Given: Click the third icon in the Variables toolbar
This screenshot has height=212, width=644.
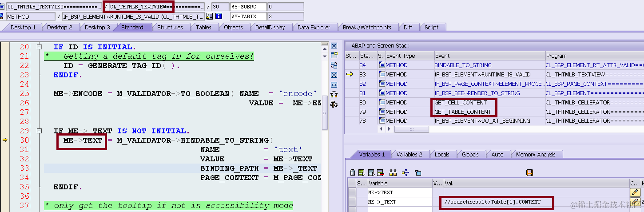Looking at the screenshot, I should [370, 172].
